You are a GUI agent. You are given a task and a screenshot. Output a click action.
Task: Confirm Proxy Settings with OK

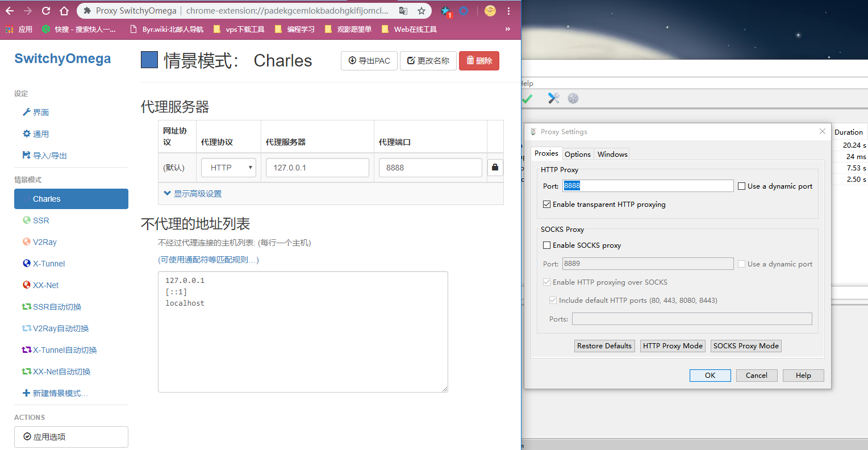[x=710, y=376]
